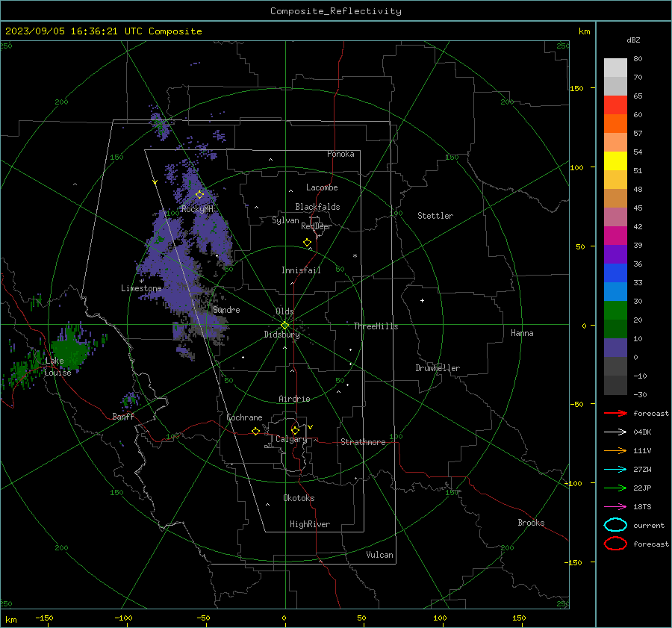
Task: Click the Limestone label on map
Action: click(141, 288)
